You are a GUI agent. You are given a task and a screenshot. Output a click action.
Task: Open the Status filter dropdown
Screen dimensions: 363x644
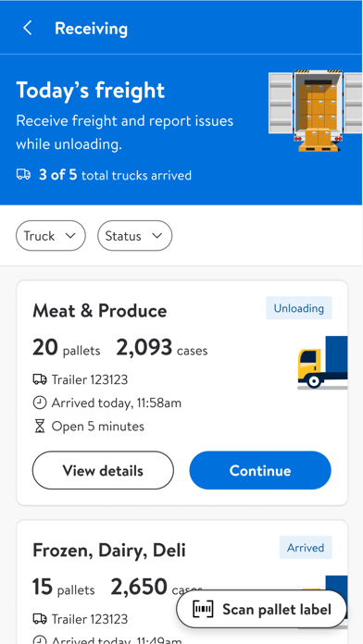click(135, 236)
